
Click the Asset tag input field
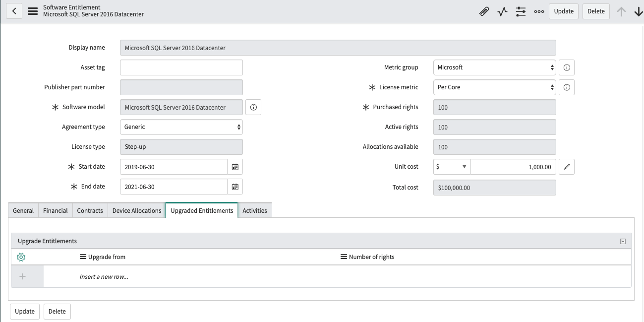[181, 67]
